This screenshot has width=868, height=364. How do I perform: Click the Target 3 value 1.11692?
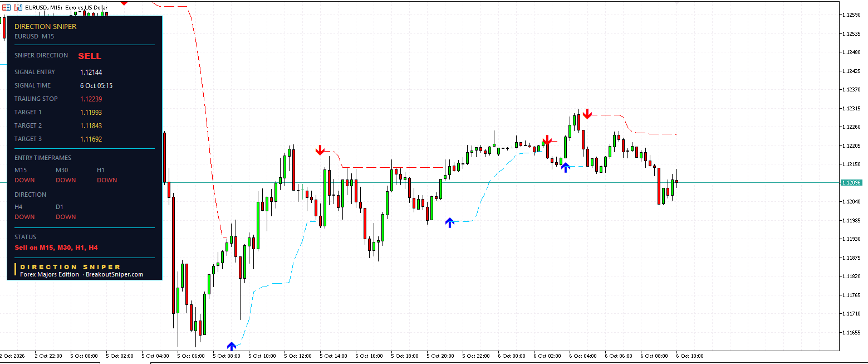click(91, 139)
